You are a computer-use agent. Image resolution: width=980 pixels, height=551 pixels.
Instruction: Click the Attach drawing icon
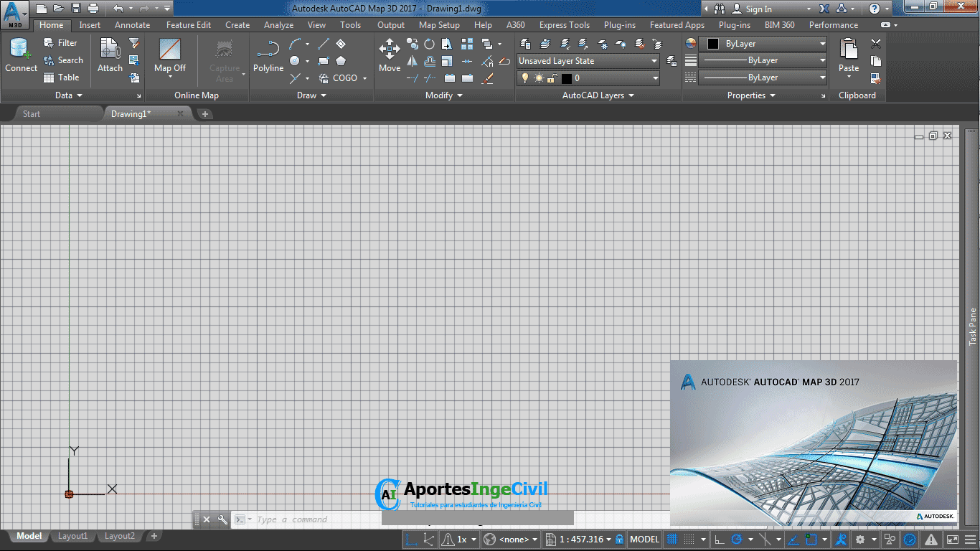pos(110,56)
